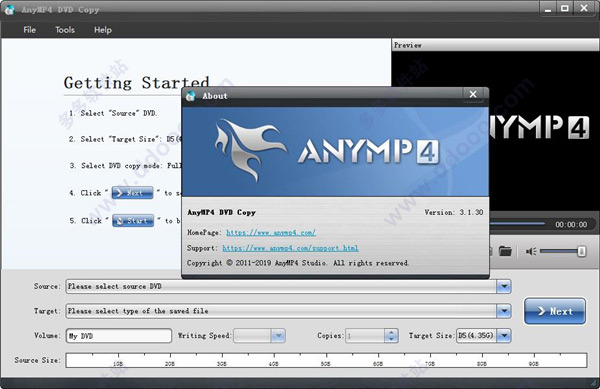
Task: Click the folder icon in preview controls
Action: (x=505, y=251)
